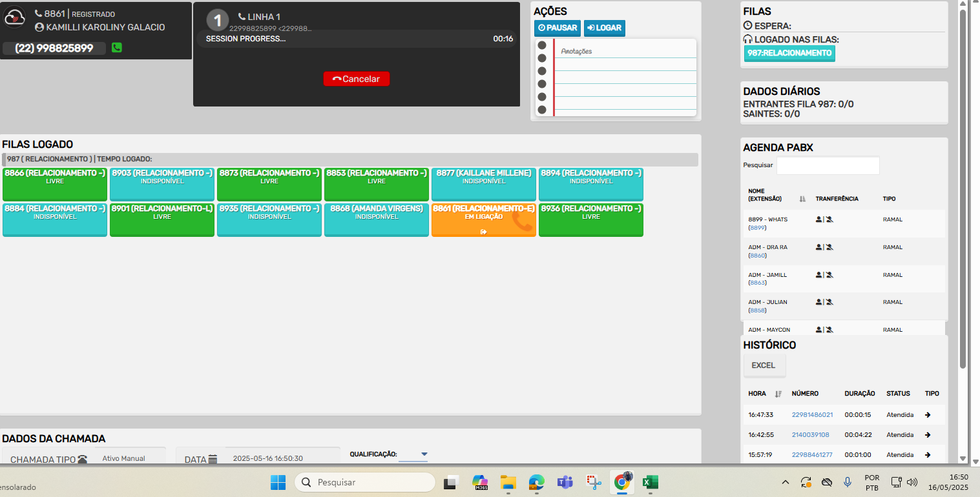Screen dimensions: 980x497
Task: Click the Linha 1 circle number badge
Action: (x=218, y=19)
